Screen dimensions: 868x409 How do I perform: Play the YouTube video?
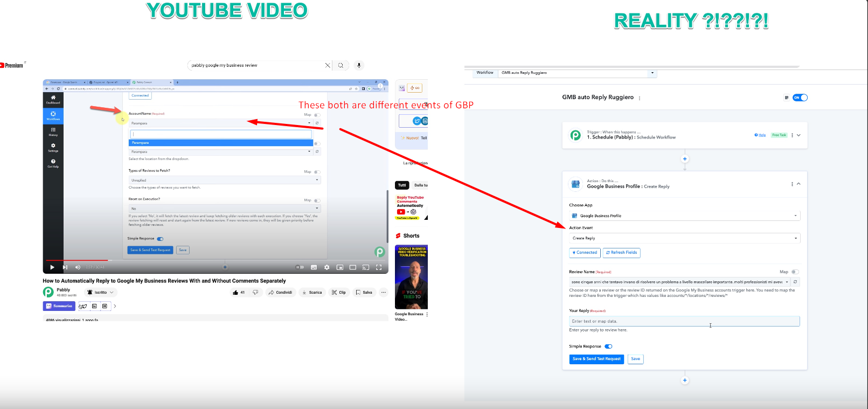[52, 267]
